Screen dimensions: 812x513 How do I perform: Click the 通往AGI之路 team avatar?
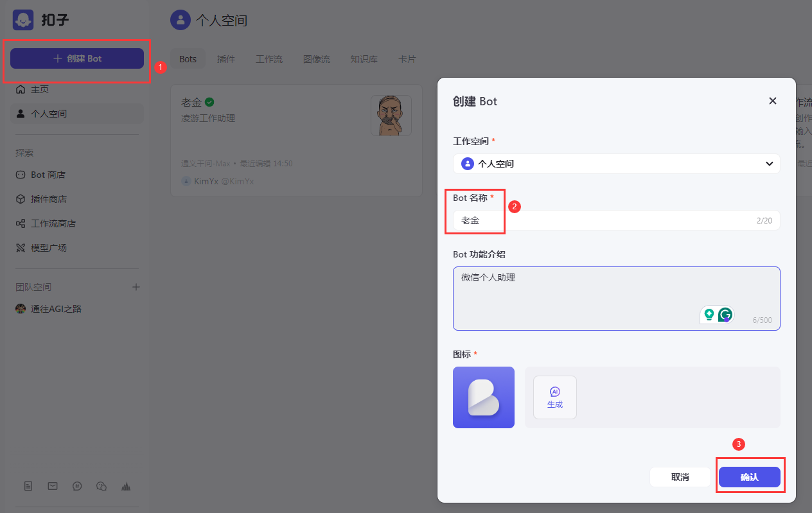pos(21,309)
